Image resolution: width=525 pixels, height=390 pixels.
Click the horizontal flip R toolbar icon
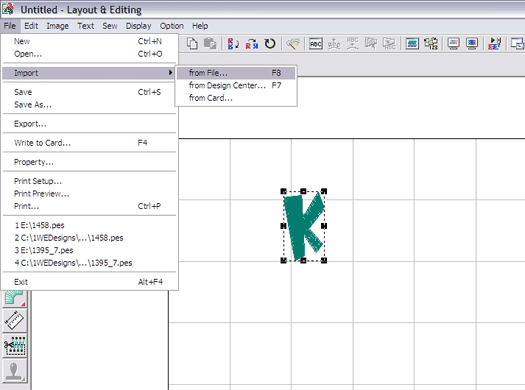pyautogui.click(x=252, y=44)
